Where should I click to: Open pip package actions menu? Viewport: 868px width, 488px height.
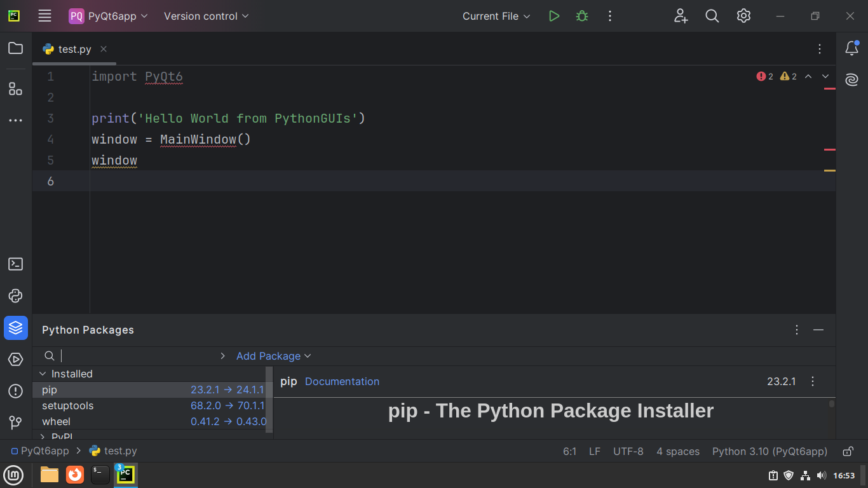[x=813, y=381]
